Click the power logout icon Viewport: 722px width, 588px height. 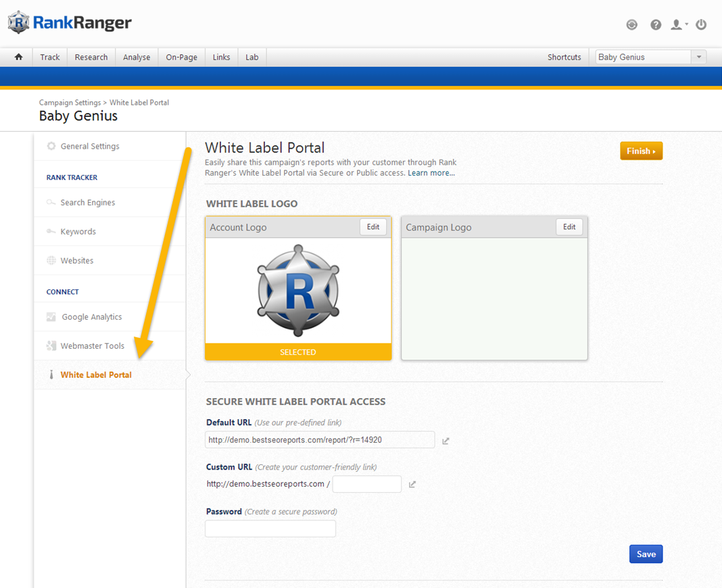point(701,25)
